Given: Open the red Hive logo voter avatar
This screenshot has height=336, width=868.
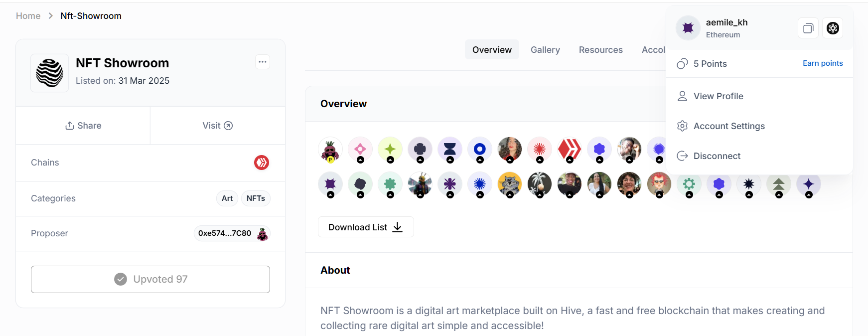Looking at the screenshot, I should pyautogui.click(x=570, y=149).
